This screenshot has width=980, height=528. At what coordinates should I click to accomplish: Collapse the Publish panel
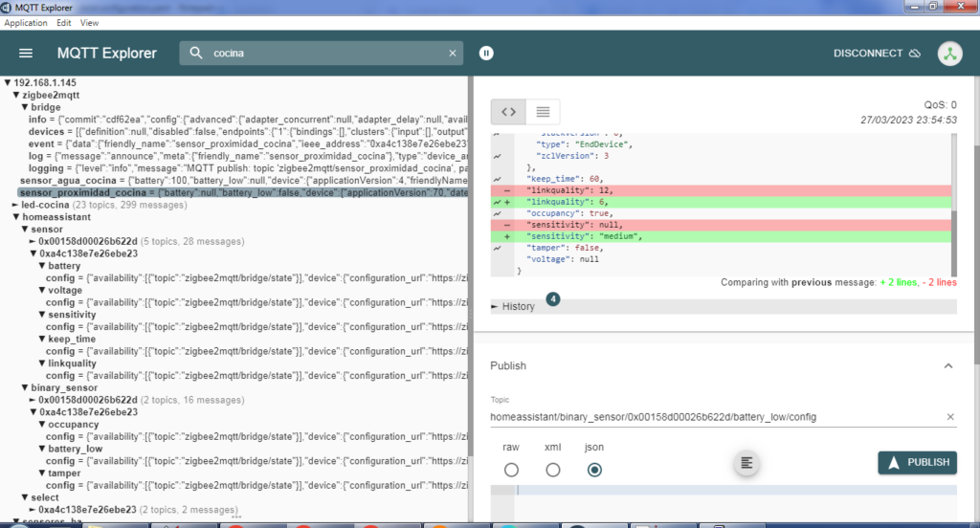(947, 365)
